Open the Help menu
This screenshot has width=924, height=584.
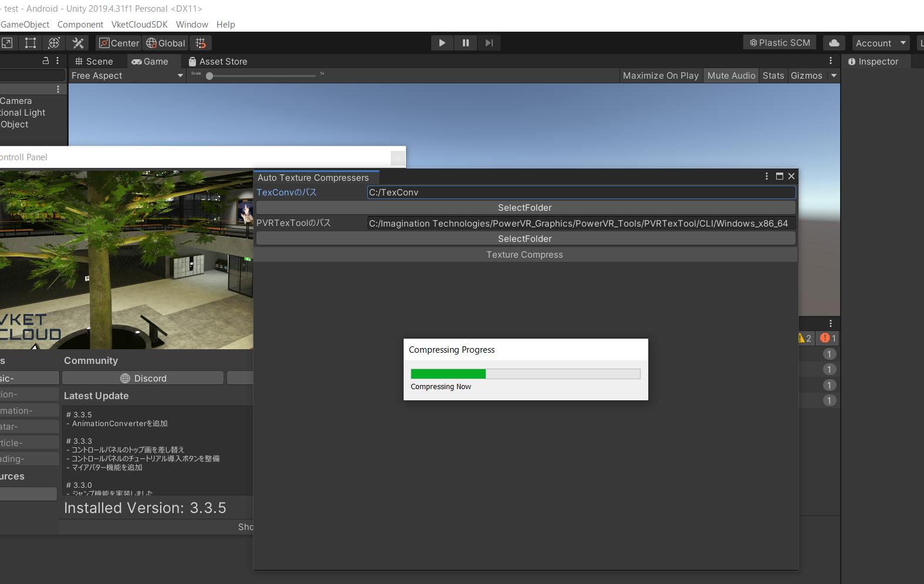click(x=226, y=25)
